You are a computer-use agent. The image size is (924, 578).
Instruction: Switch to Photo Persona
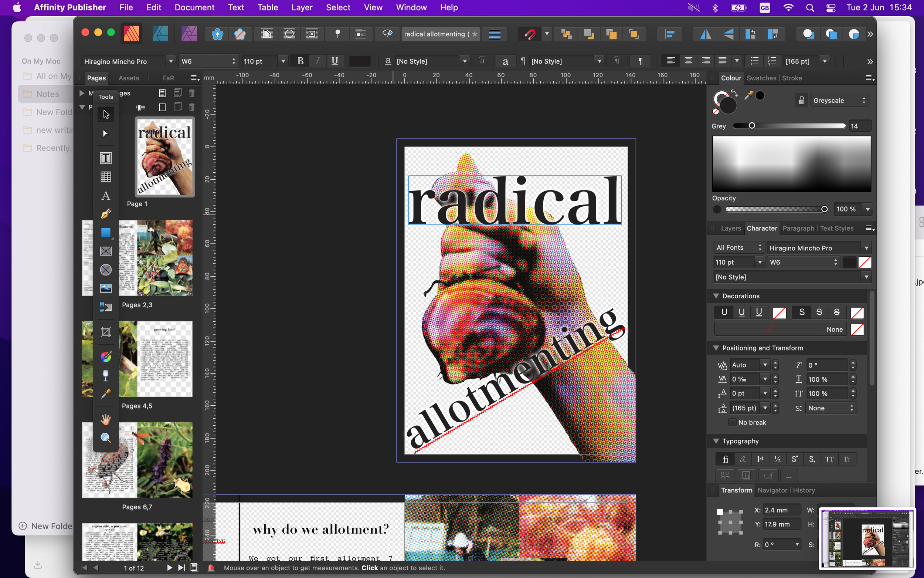pyautogui.click(x=189, y=34)
